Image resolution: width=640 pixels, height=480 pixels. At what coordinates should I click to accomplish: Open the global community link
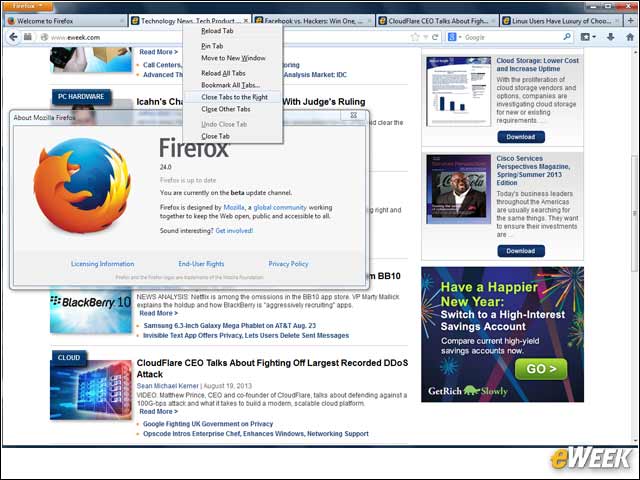(280, 207)
